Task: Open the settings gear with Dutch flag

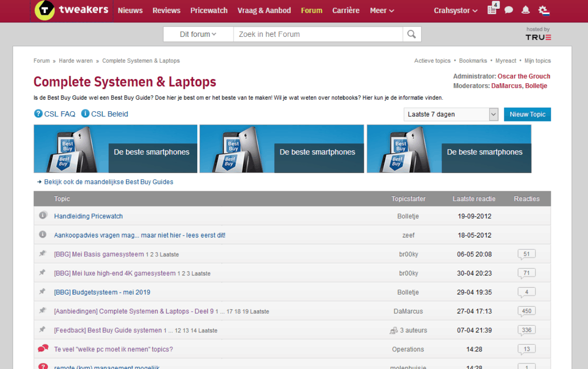Action: (x=544, y=10)
